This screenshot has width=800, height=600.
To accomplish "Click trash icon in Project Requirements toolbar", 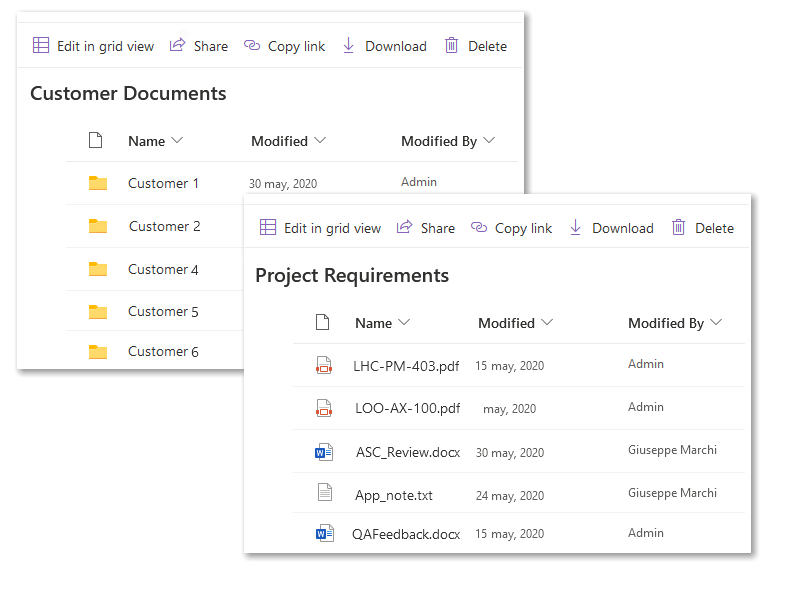I will click(679, 227).
